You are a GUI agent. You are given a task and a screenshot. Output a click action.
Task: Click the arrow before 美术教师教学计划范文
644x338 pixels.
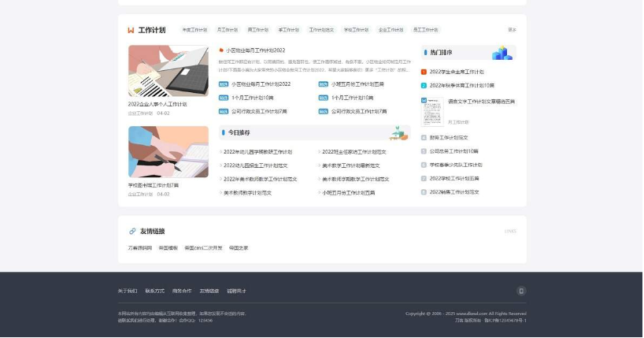point(221,192)
